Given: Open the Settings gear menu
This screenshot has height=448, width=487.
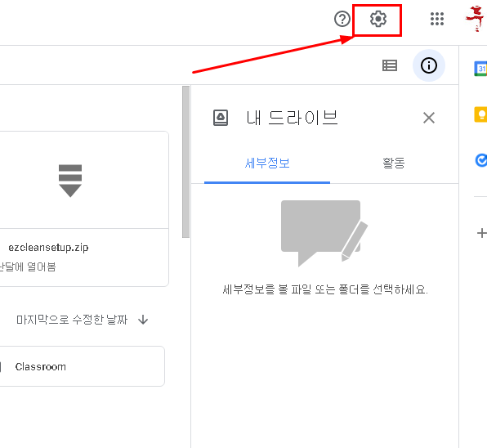Looking at the screenshot, I should tap(378, 19).
